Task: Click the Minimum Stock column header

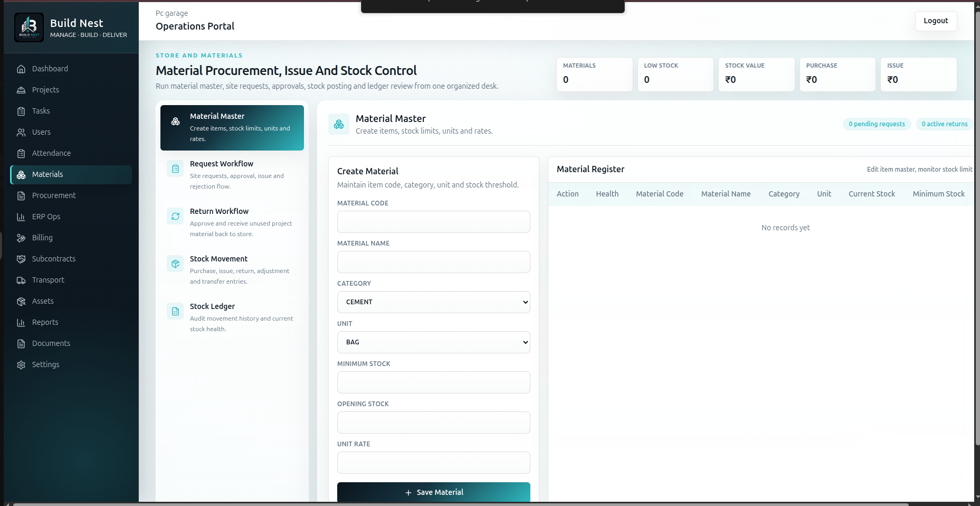Action: (x=939, y=194)
